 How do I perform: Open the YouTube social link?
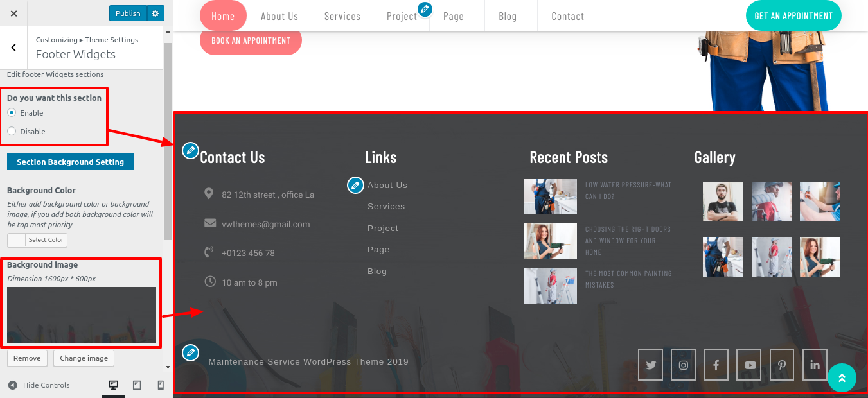[749, 365]
